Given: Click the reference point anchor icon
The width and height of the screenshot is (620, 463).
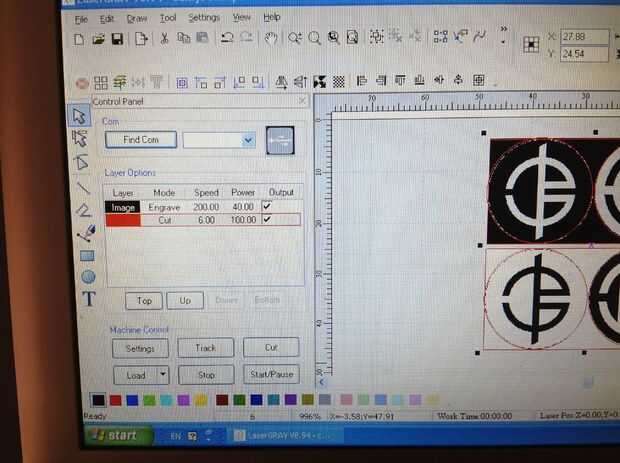Looking at the screenshot, I should pos(531,45).
